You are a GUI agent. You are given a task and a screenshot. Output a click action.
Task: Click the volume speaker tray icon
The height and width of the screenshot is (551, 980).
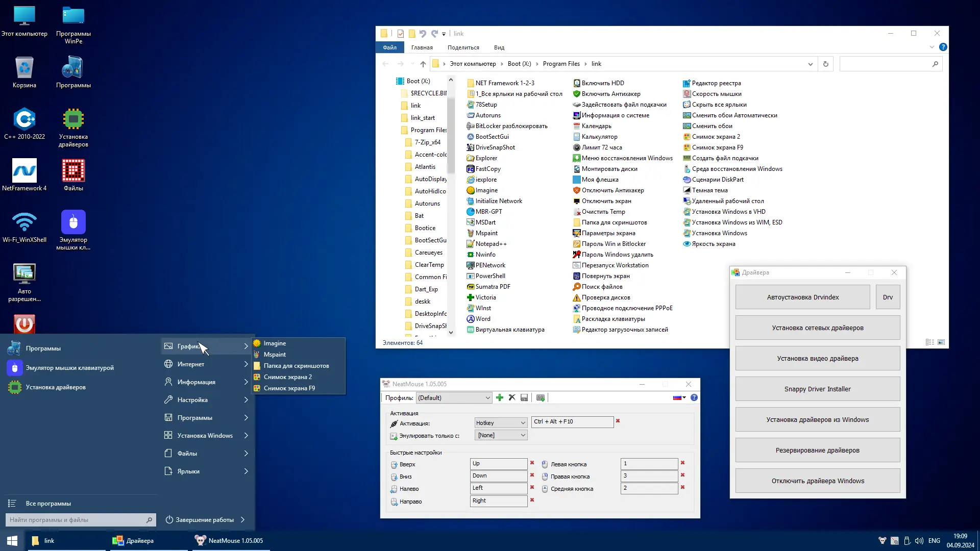coord(919,541)
